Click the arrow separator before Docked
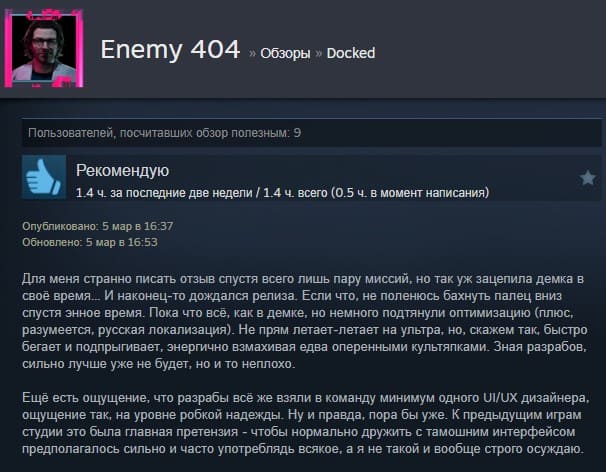606x472 pixels. coord(318,54)
